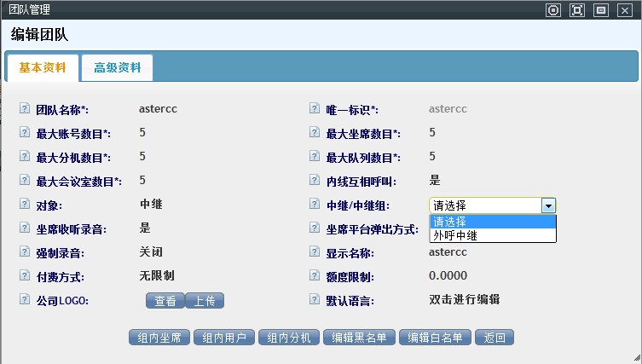Open help icon beside 强制录音
The height and width of the screenshot is (364, 642).
pos(25,252)
